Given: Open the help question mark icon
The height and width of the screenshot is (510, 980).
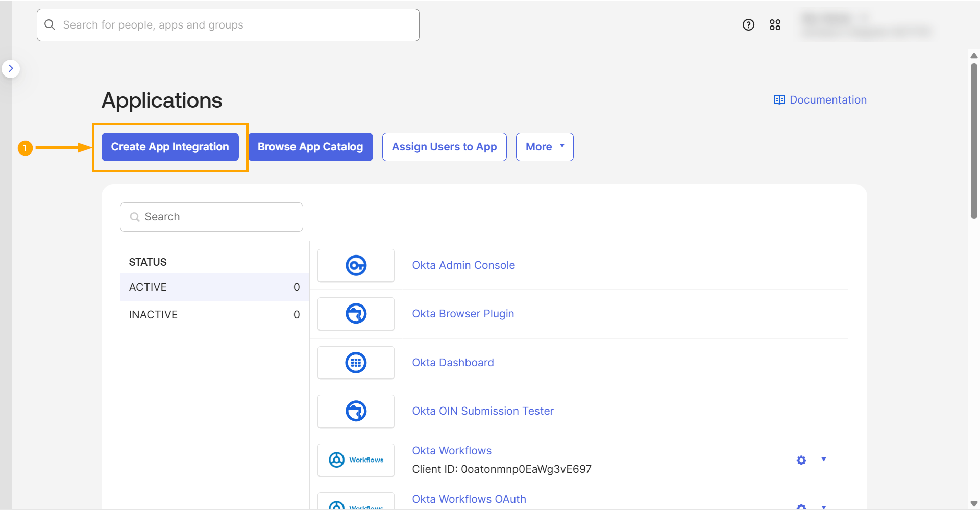Looking at the screenshot, I should [x=748, y=25].
